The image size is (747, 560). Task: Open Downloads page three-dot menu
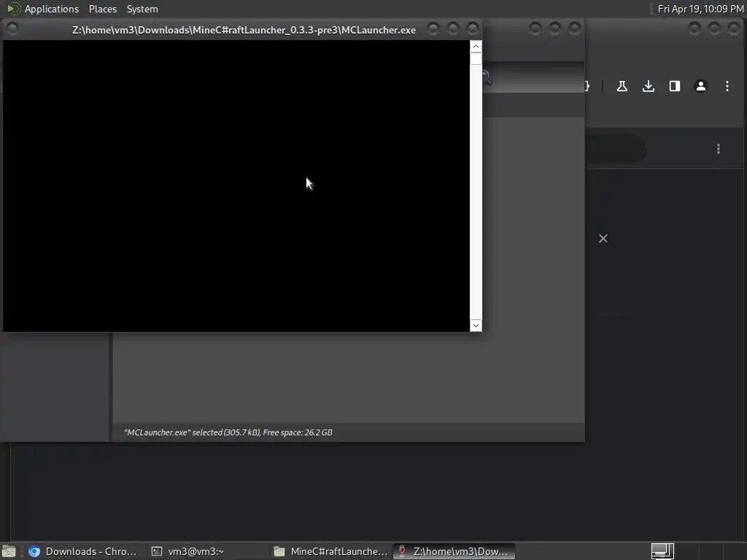point(719,149)
